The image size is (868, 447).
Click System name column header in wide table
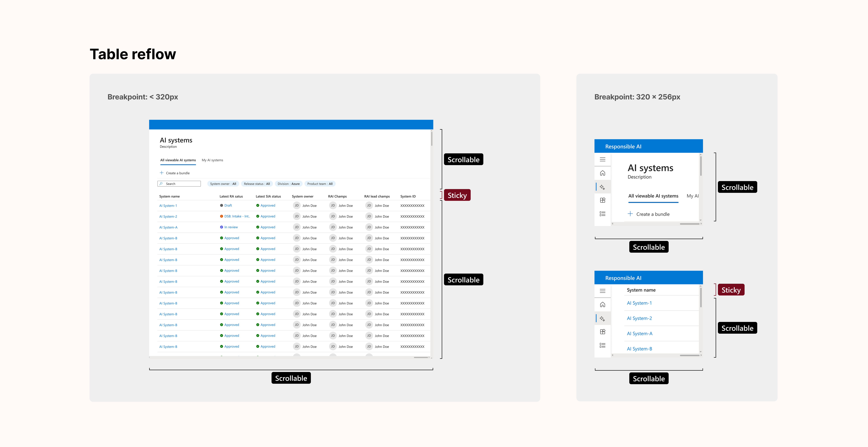click(170, 196)
